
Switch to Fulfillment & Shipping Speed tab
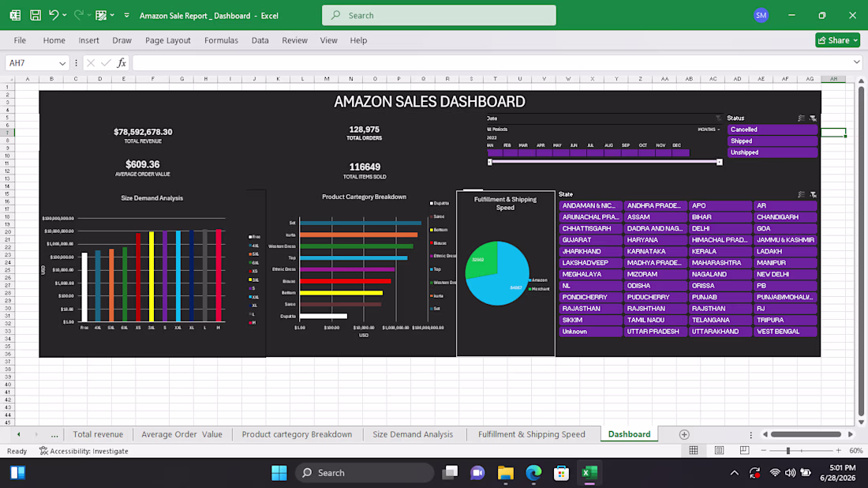pos(531,434)
